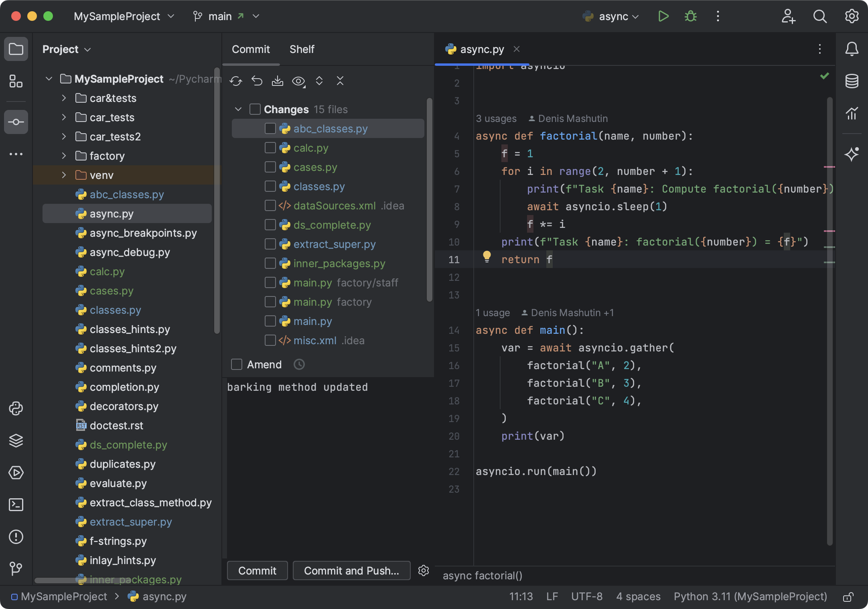This screenshot has width=868, height=609.
Task: Run the async configuration
Action: pyautogui.click(x=663, y=16)
